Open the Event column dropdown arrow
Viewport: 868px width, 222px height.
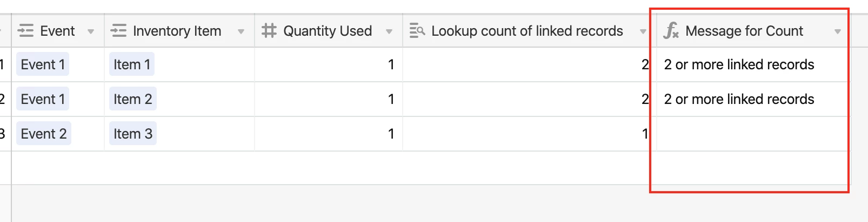[91, 31]
